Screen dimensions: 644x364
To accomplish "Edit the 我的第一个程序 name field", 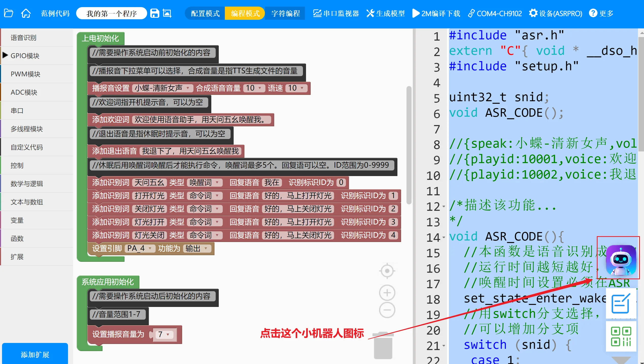I will coord(112,13).
